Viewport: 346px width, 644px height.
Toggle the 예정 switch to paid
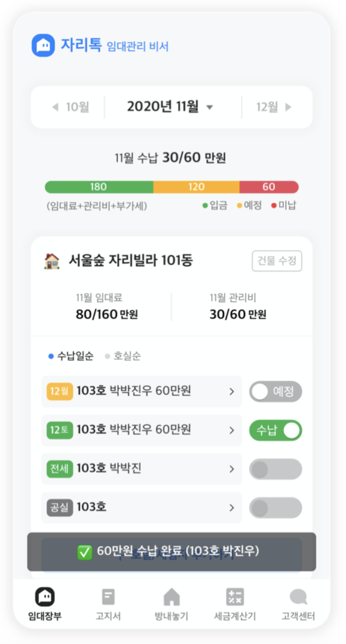coord(275,392)
